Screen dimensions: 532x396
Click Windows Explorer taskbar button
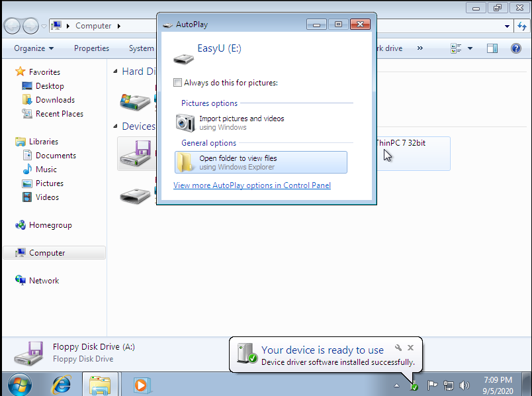(x=100, y=385)
